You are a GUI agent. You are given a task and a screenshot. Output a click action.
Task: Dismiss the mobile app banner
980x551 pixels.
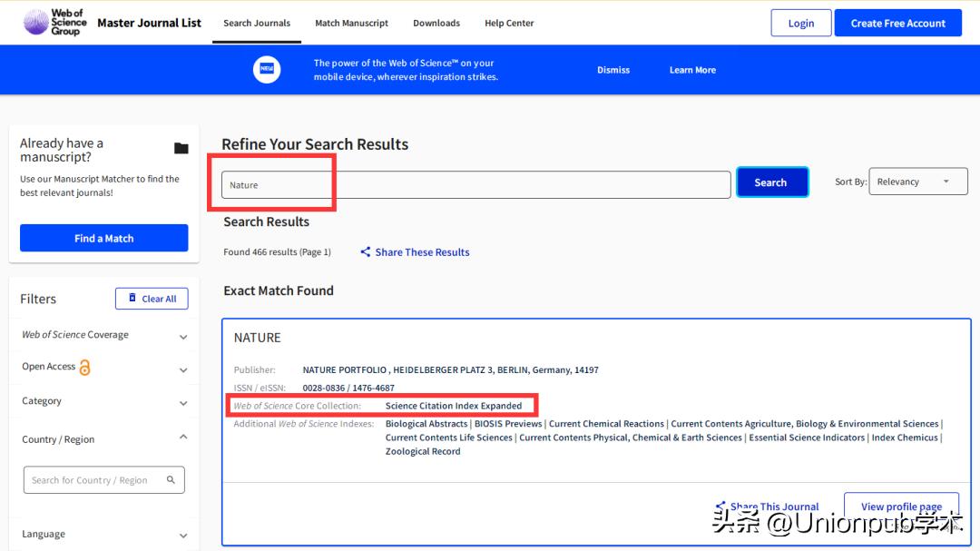point(613,70)
